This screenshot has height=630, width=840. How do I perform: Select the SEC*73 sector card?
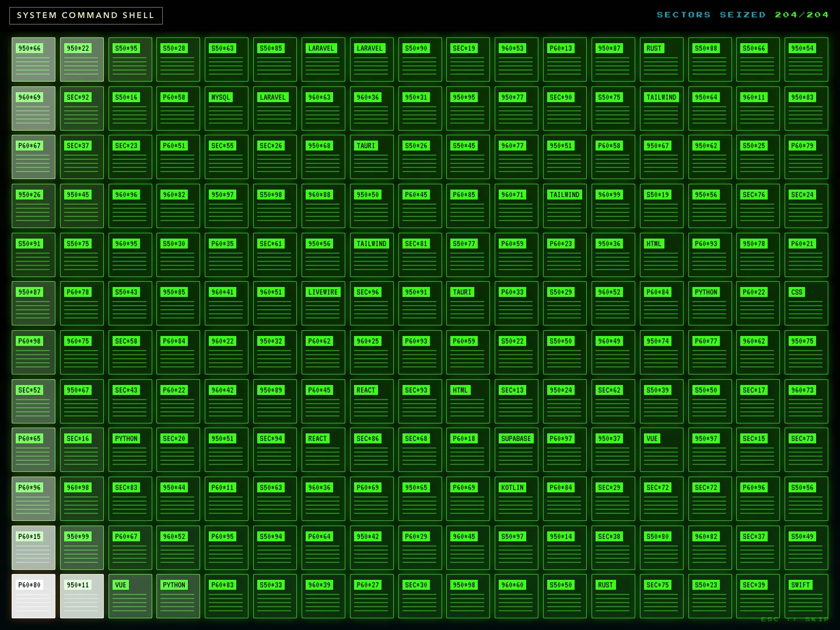806,450
